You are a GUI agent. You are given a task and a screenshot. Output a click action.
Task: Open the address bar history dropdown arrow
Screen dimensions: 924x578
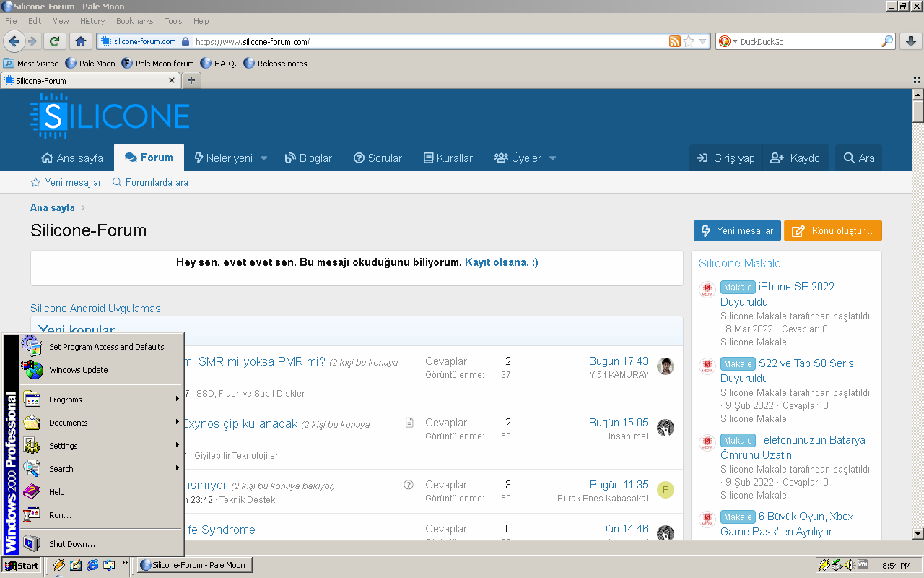(x=703, y=41)
